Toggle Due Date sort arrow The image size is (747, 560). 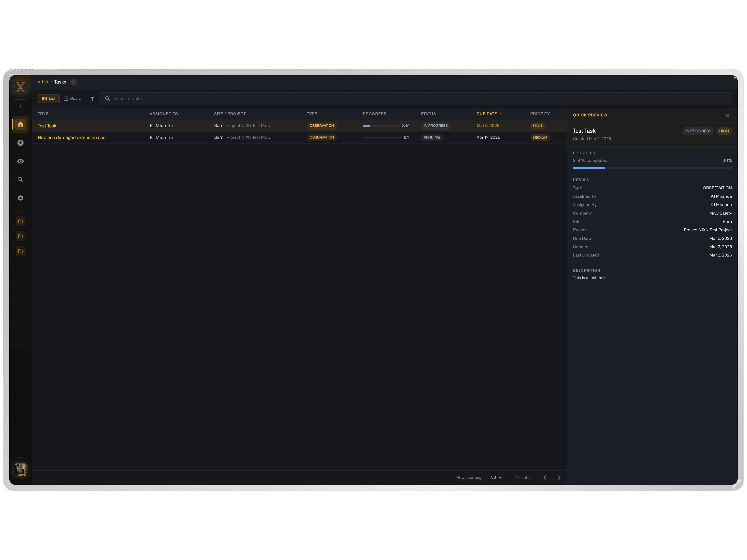coord(501,114)
